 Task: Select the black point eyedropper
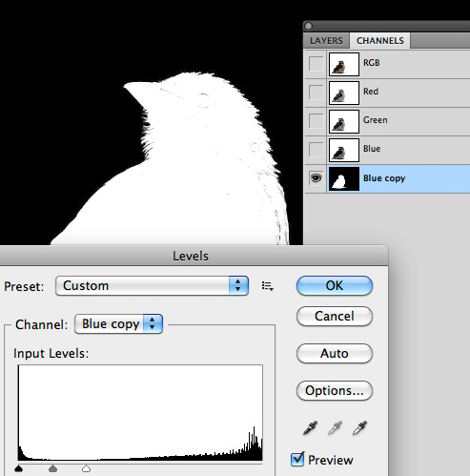(310, 428)
